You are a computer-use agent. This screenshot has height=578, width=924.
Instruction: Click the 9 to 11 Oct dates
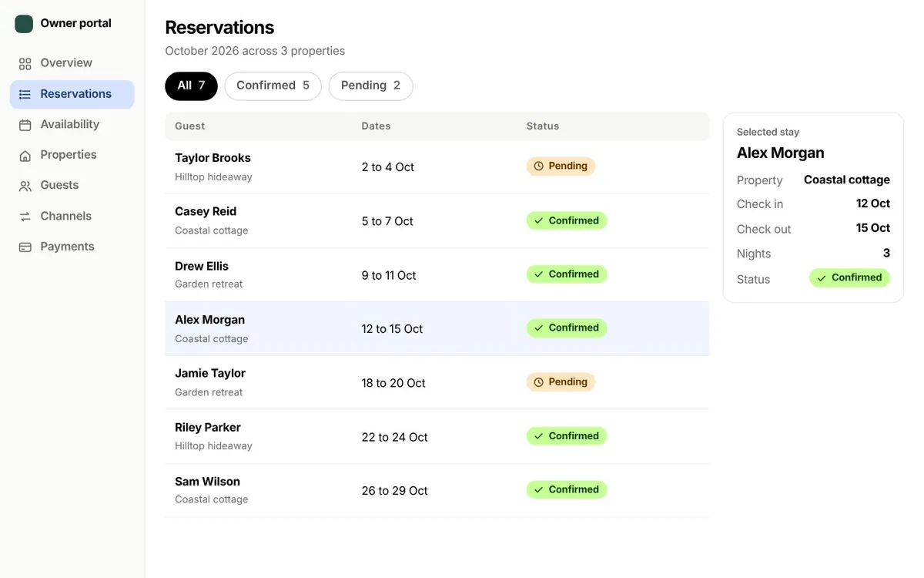[389, 275]
